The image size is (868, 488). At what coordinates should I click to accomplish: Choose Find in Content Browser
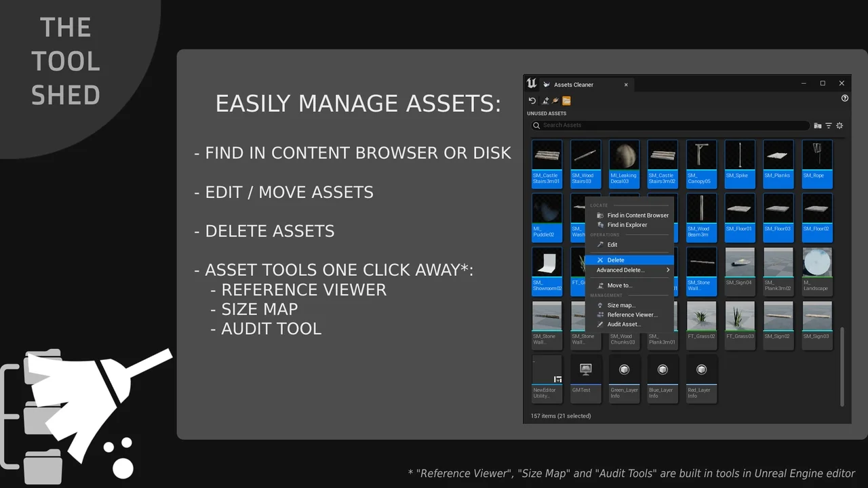tap(637, 216)
